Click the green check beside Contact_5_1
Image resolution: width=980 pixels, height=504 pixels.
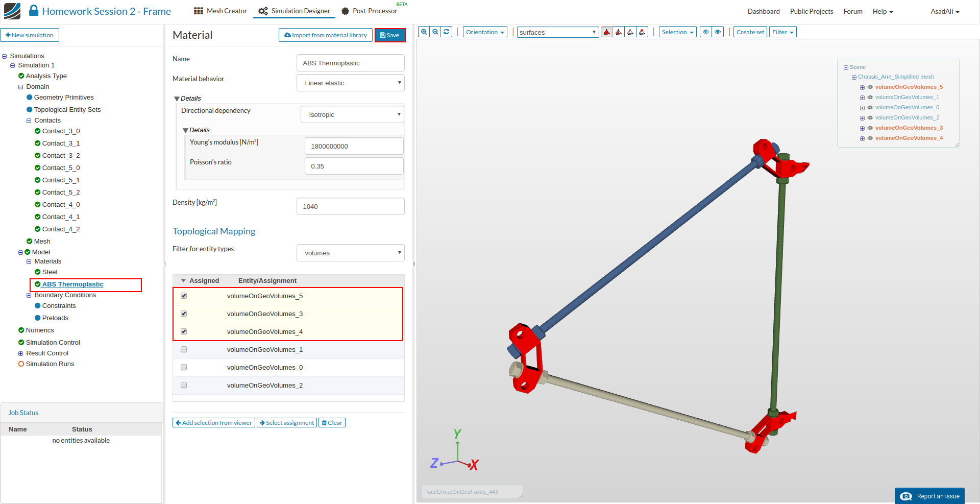click(x=37, y=180)
